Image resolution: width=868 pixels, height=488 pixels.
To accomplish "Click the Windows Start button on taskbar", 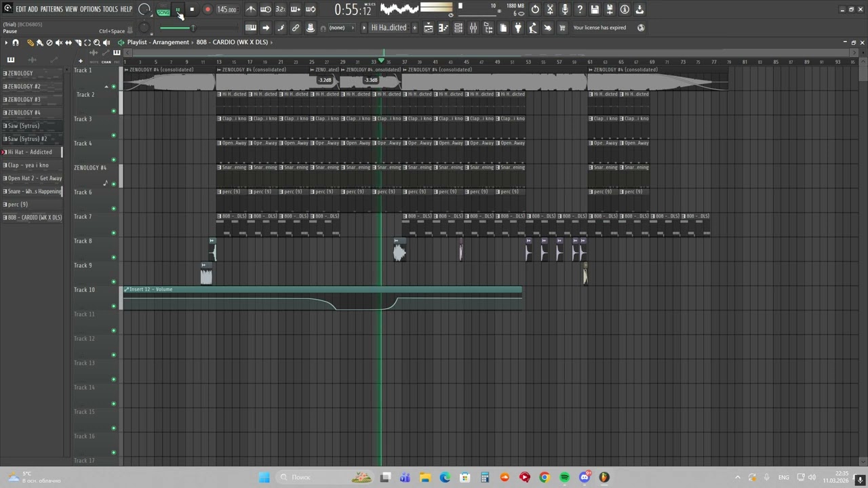I will point(264,477).
